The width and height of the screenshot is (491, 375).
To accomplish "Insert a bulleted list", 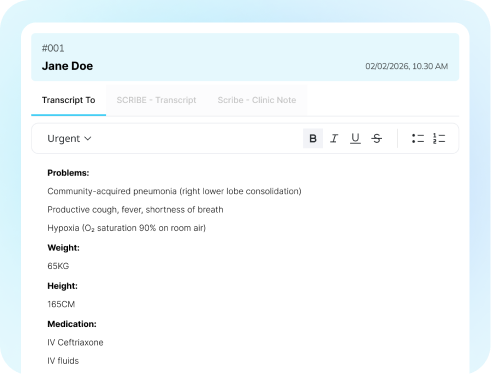I will tap(418, 138).
